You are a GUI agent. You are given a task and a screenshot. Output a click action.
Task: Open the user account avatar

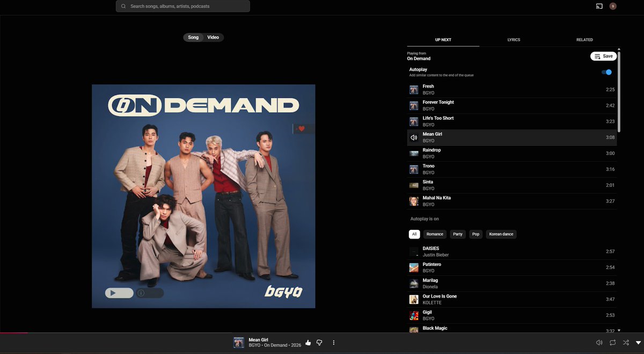tap(613, 6)
